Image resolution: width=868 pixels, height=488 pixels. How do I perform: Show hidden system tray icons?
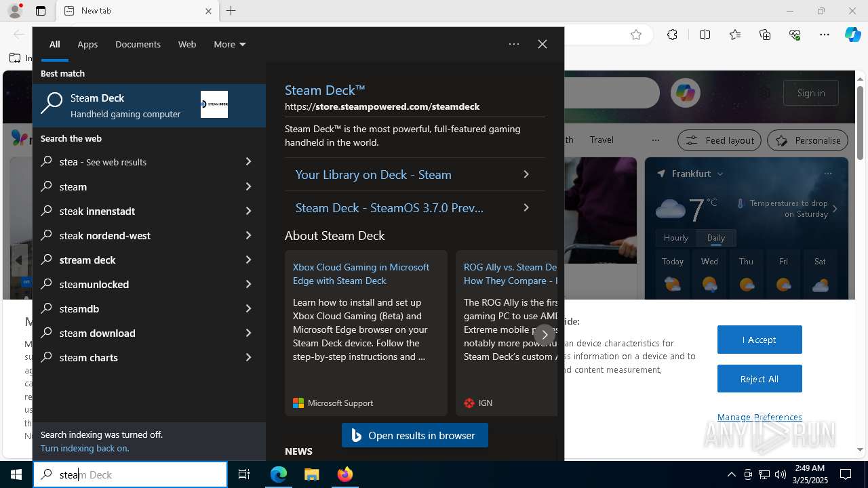pyautogui.click(x=731, y=474)
